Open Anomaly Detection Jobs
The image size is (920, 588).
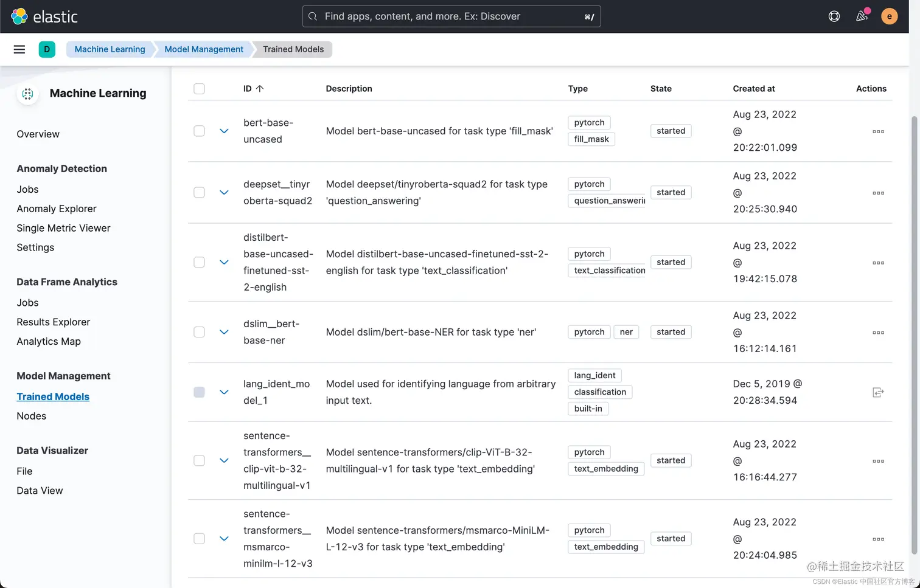point(27,190)
